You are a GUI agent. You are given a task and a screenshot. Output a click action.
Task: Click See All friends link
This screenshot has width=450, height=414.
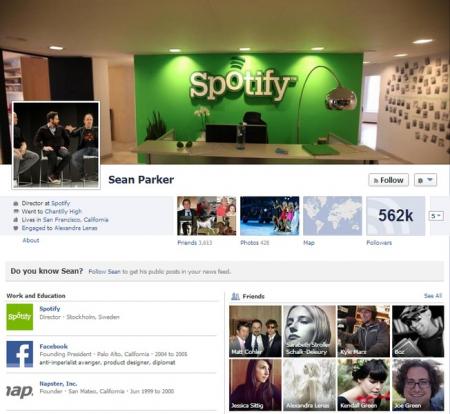pos(433,296)
